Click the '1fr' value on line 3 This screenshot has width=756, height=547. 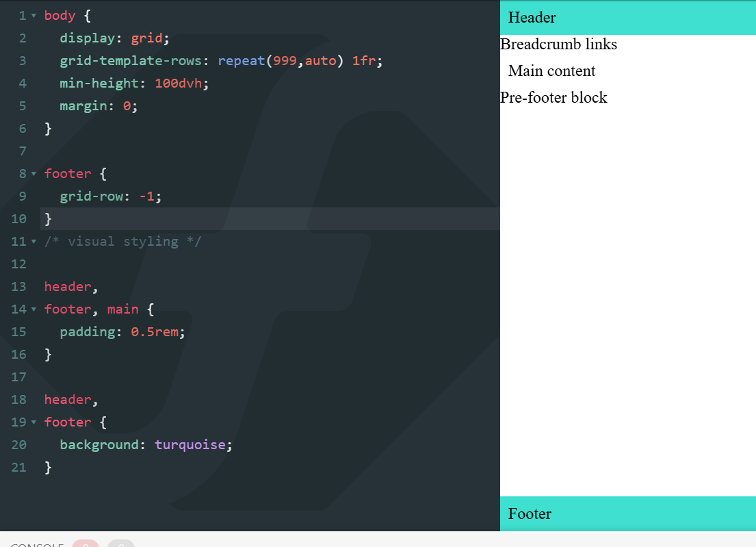pyautogui.click(x=363, y=61)
